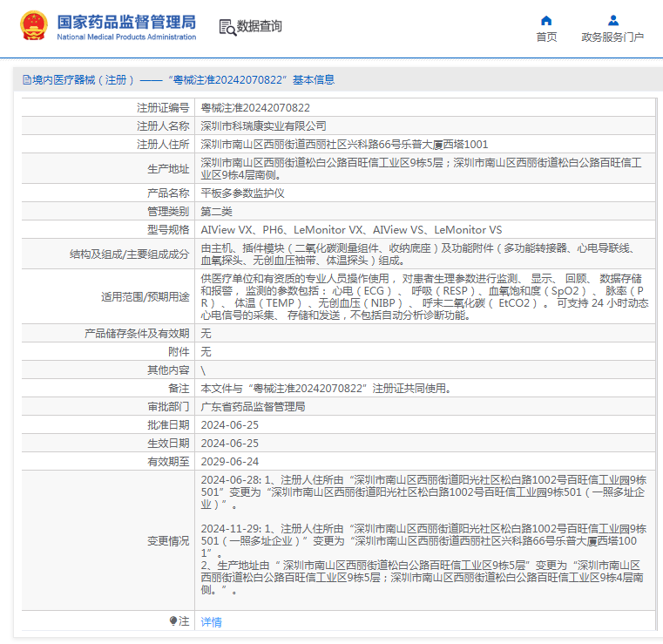This screenshot has width=663, height=644.
Task: Select model text AIView VX、PH6
Action: tap(242, 229)
